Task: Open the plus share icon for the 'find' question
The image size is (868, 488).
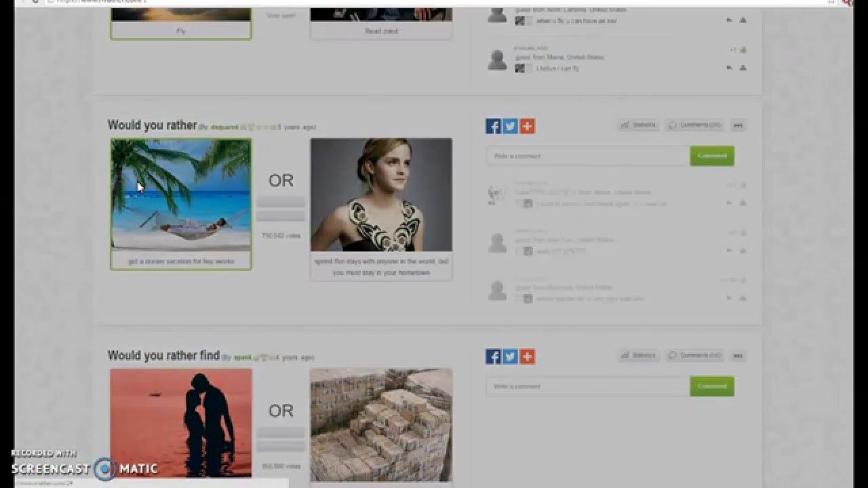Action: [528, 357]
